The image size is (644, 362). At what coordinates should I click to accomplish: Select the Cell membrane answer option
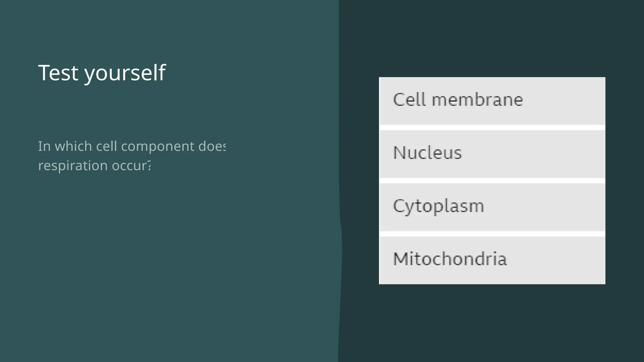[492, 101]
